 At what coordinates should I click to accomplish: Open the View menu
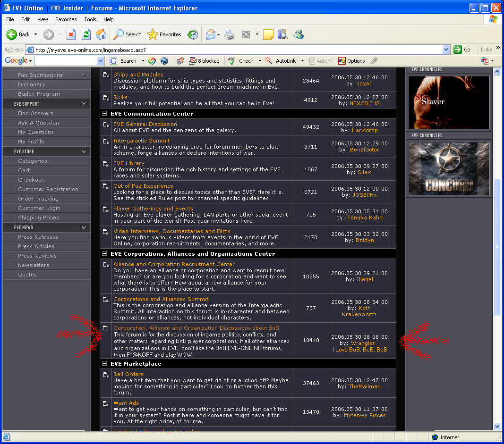point(43,19)
